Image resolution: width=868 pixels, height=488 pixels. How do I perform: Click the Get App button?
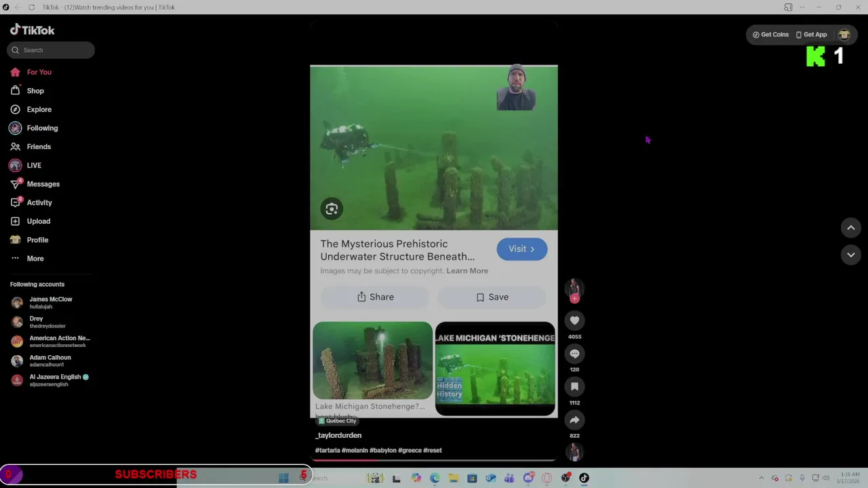tap(811, 35)
